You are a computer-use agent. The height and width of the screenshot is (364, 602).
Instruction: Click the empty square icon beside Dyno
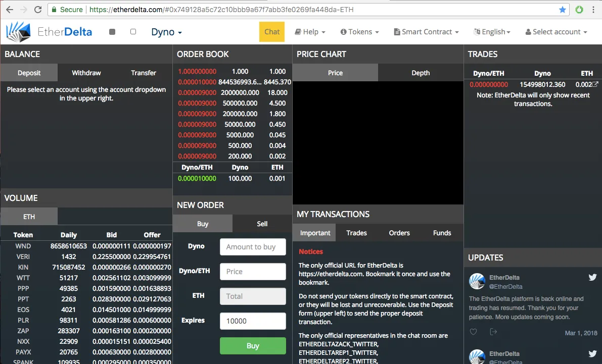[x=133, y=32]
